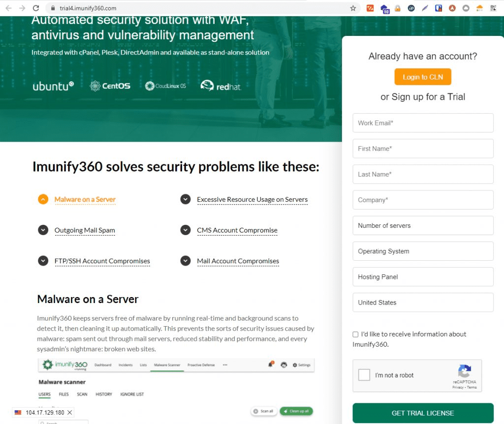This screenshot has width=504, height=424.
Task: Open the Outgoing Mail Spam link
Action: coord(85,230)
